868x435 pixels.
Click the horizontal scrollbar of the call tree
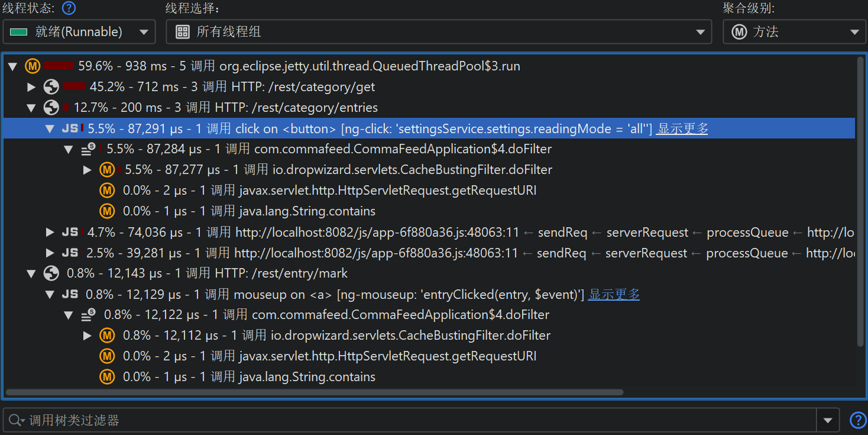[x=313, y=392]
